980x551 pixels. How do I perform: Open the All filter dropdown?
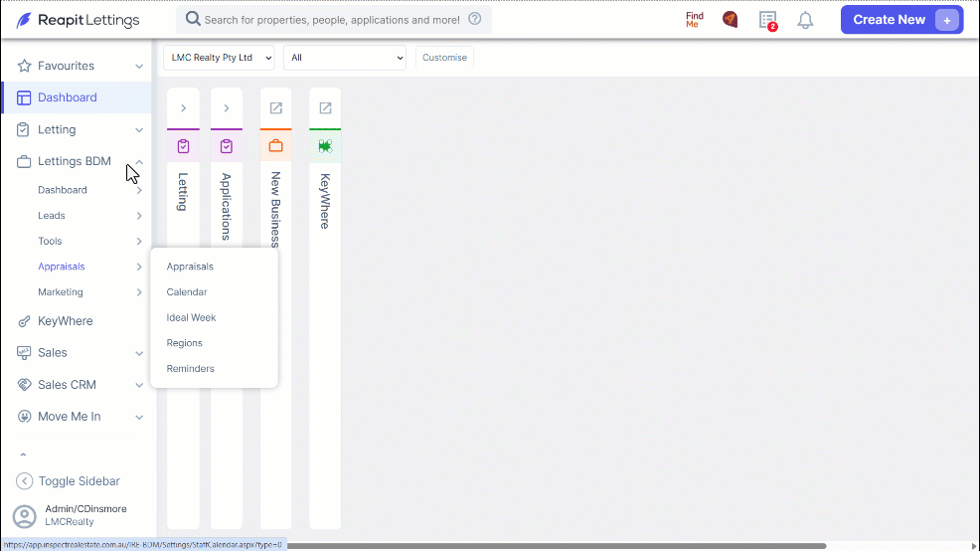(344, 58)
